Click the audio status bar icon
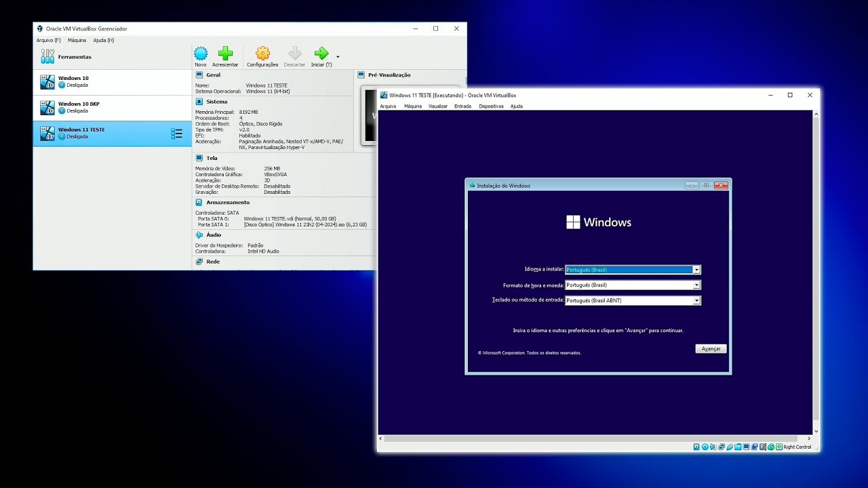This screenshot has width=868, height=488. [x=713, y=447]
